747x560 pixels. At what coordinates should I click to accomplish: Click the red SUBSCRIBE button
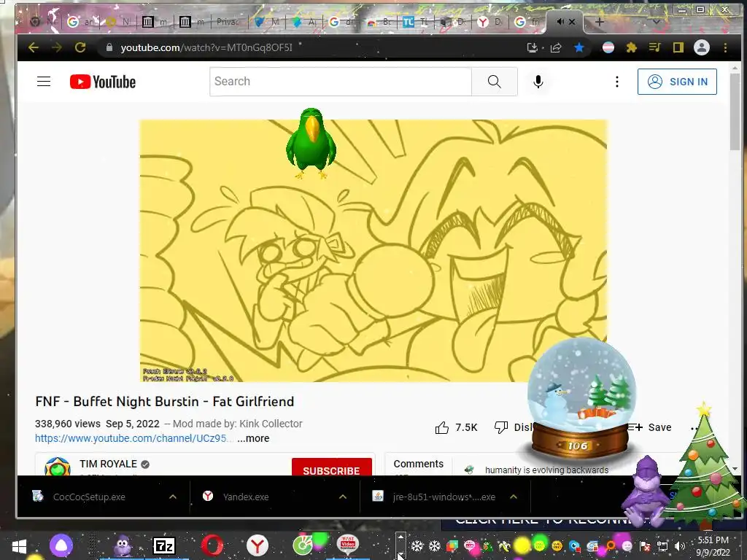click(x=332, y=467)
